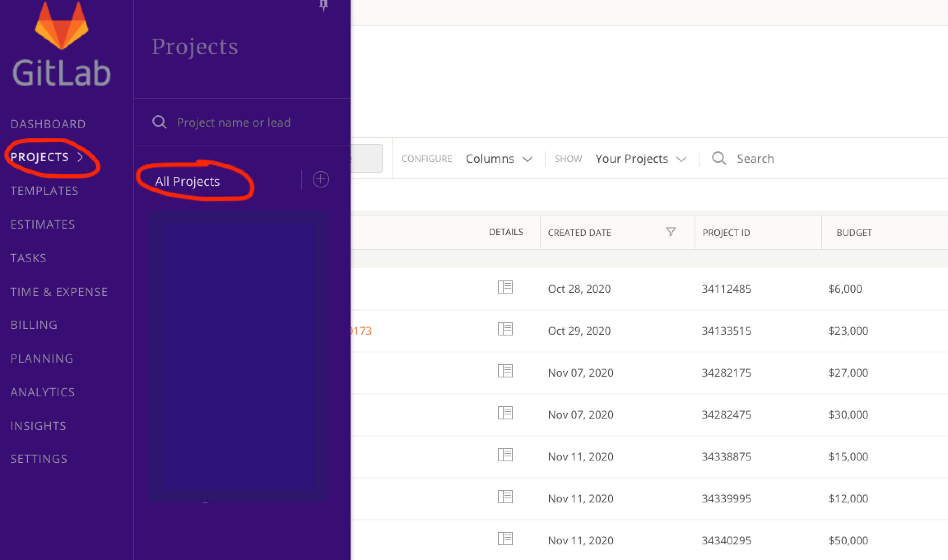Expand the Columns configure dropdown
This screenshot has height=560, width=948.
pos(499,159)
